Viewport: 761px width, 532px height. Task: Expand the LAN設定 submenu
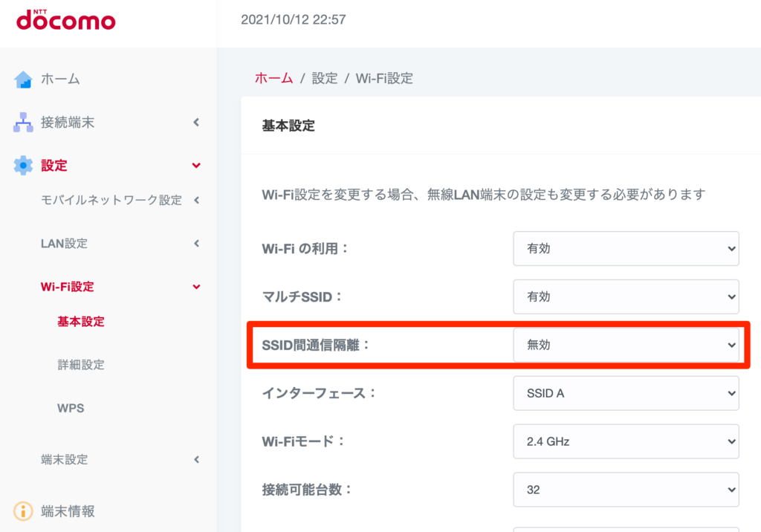tap(196, 243)
